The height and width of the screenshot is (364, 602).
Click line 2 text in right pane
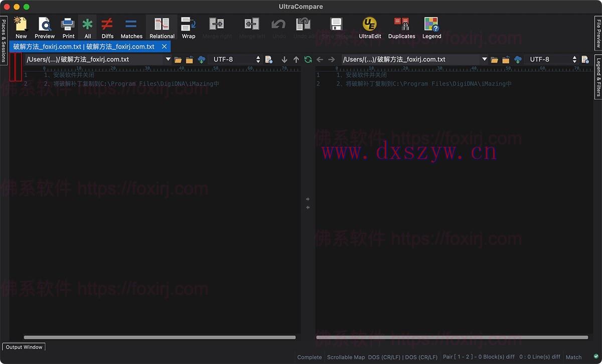pyautogui.click(x=424, y=84)
